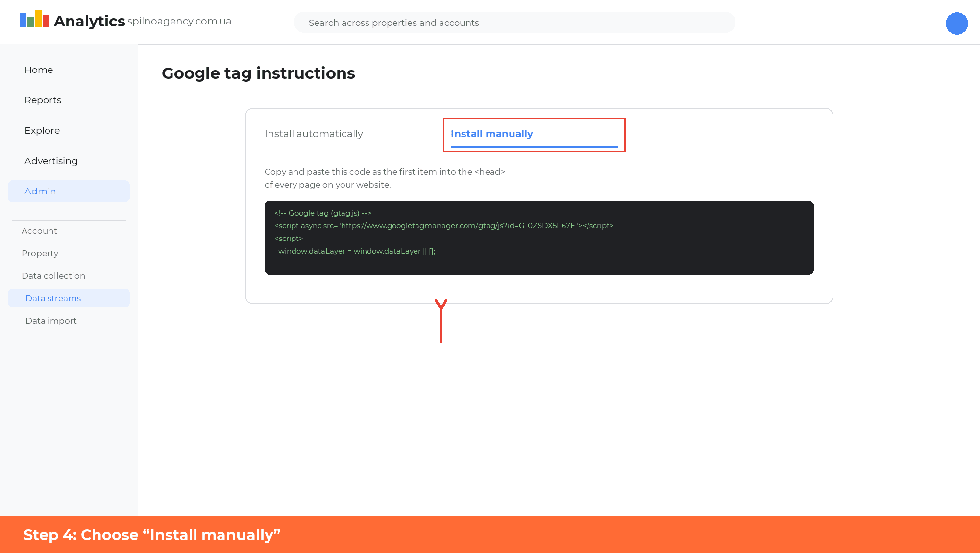The image size is (980, 553).
Task: Click the gtag.js code snippet block
Action: pos(539,238)
